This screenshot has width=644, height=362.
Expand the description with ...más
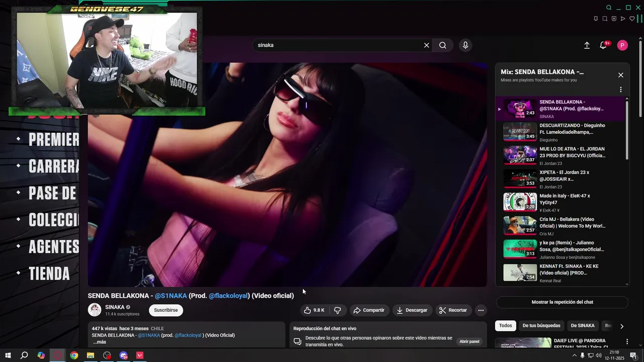pos(100,342)
